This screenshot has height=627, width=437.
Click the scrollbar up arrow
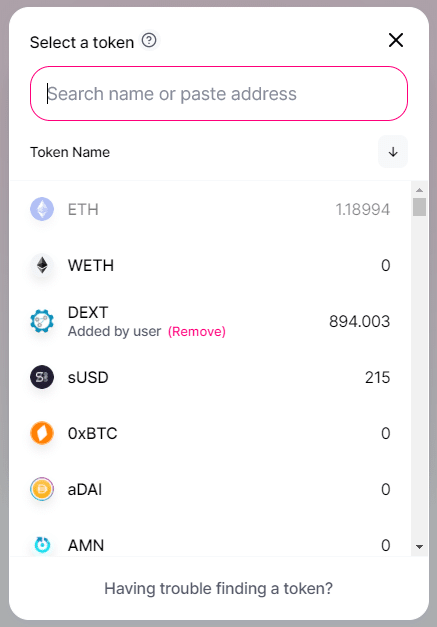419,190
